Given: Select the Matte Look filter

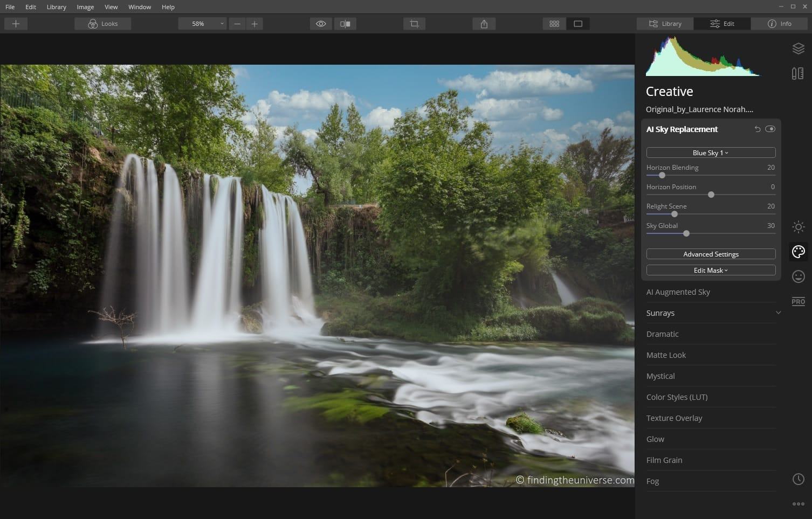Looking at the screenshot, I should pyautogui.click(x=666, y=355).
